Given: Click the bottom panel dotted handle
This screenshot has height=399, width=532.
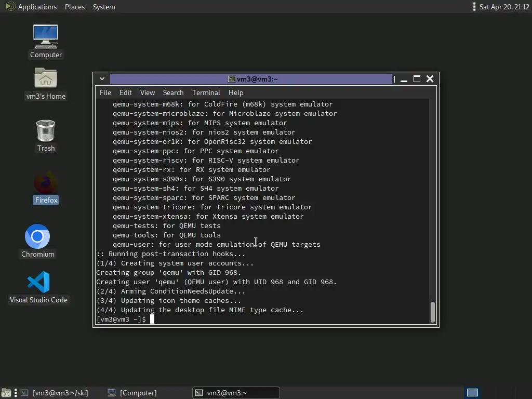Looking at the screenshot, I should 15,393.
